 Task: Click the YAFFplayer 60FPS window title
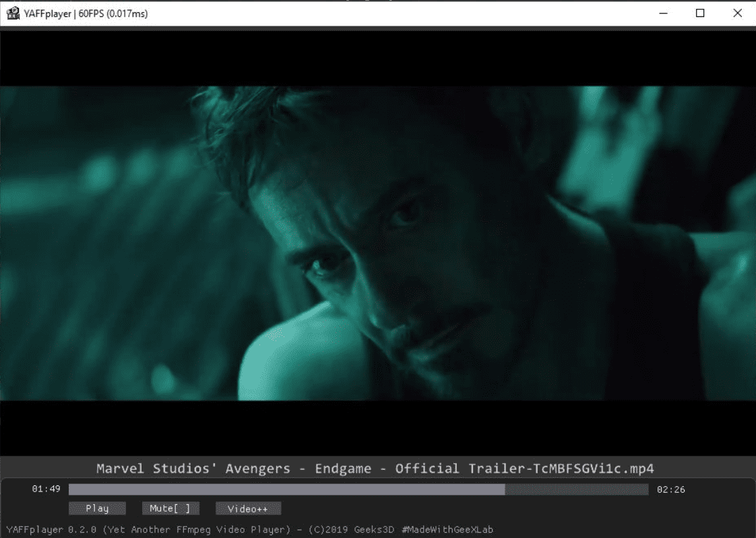click(x=86, y=13)
